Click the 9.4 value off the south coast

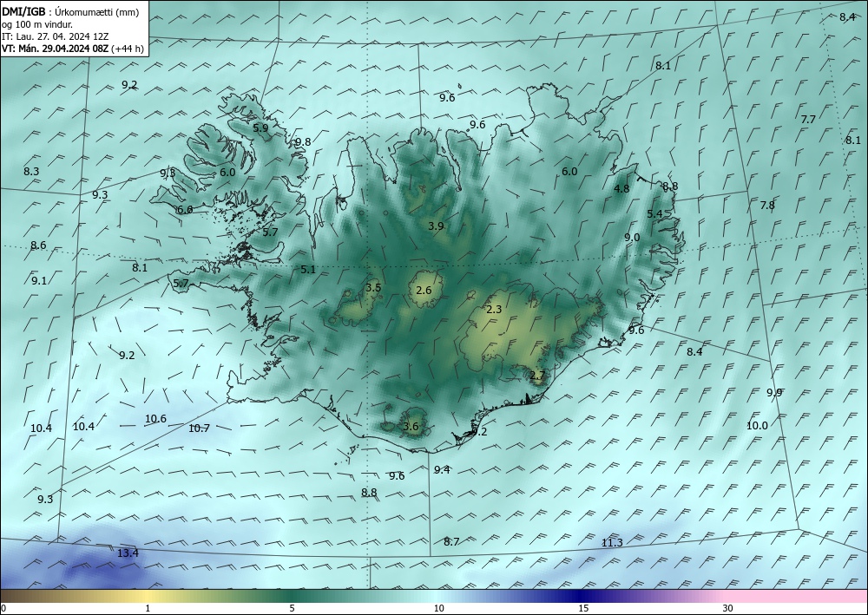pyautogui.click(x=442, y=470)
